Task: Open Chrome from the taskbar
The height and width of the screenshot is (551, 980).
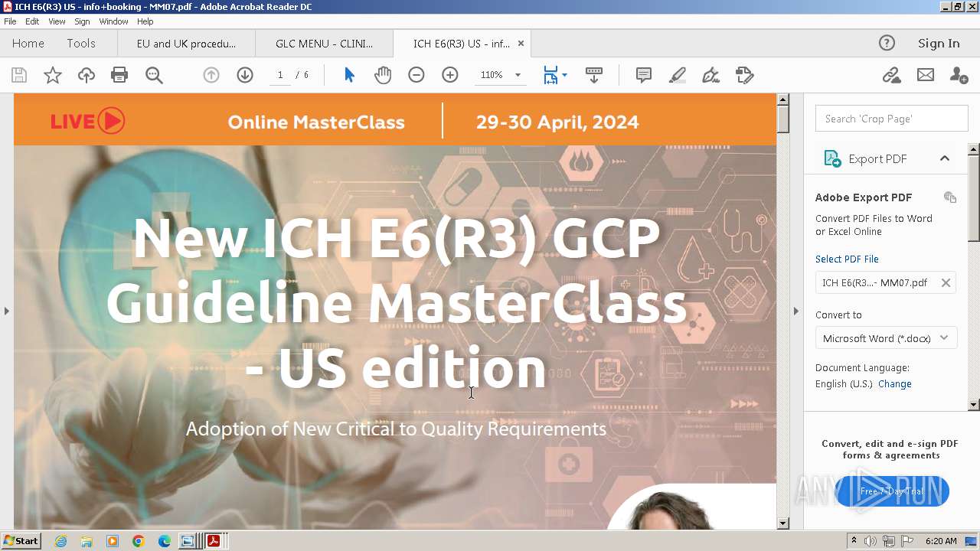Action: coord(138,541)
